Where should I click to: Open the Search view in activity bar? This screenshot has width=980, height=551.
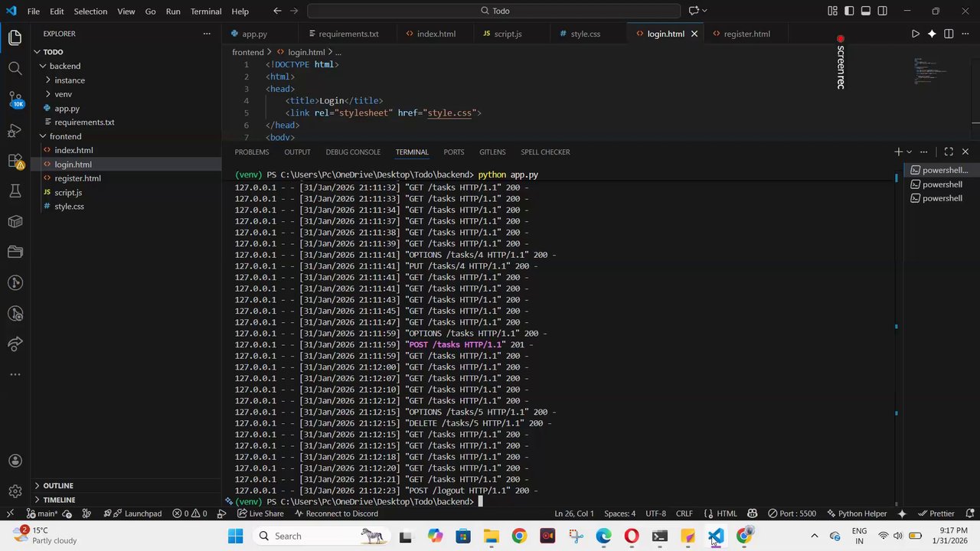point(15,68)
